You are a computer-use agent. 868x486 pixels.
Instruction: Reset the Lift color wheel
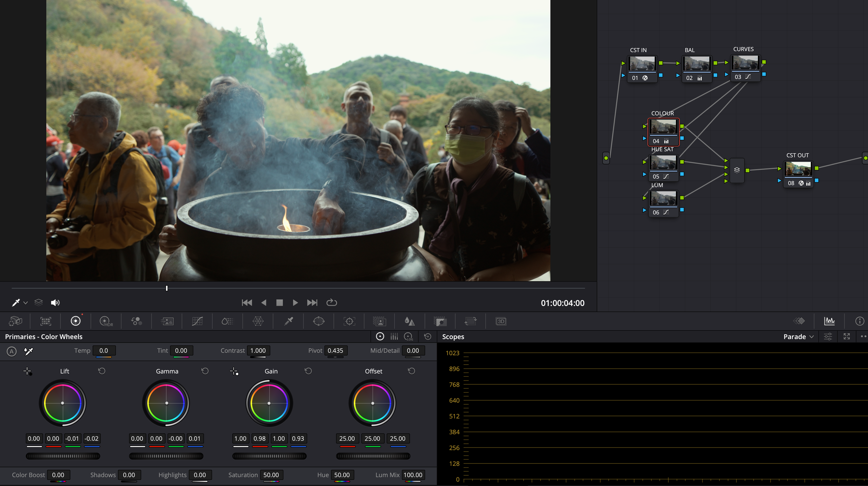pos(102,371)
